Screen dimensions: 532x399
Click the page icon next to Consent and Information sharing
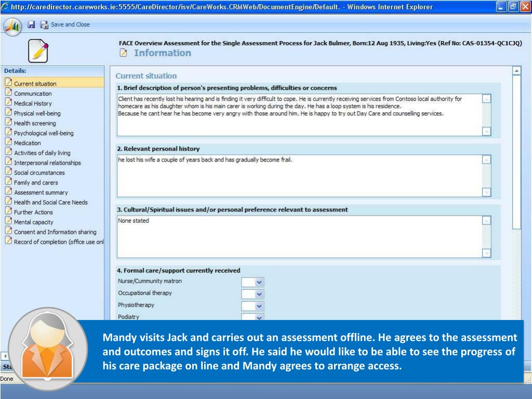click(8, 230)
